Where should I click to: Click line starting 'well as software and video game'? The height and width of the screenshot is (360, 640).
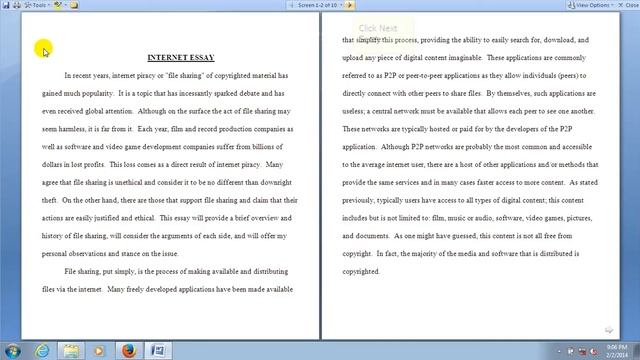click(162, 147)
